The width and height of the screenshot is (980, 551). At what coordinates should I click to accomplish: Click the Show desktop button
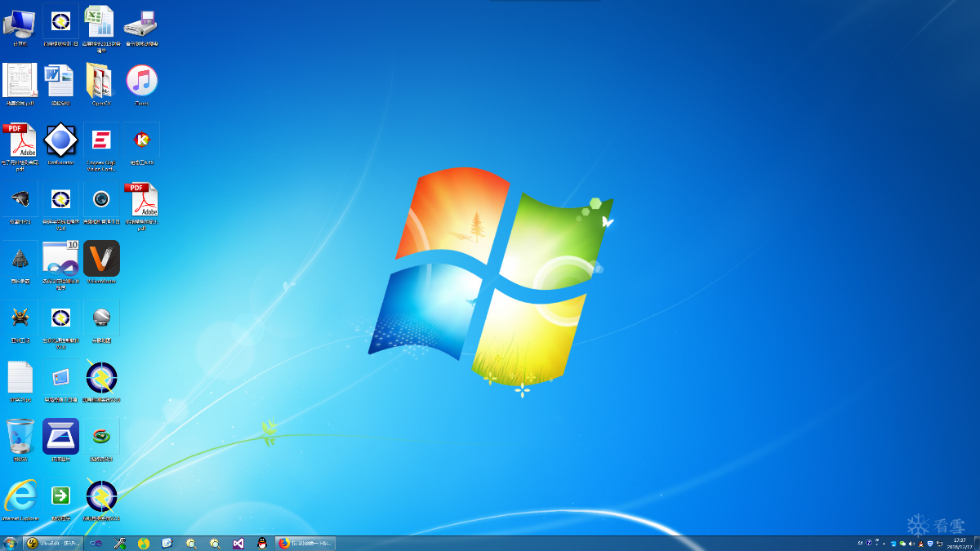coord(977,543)
